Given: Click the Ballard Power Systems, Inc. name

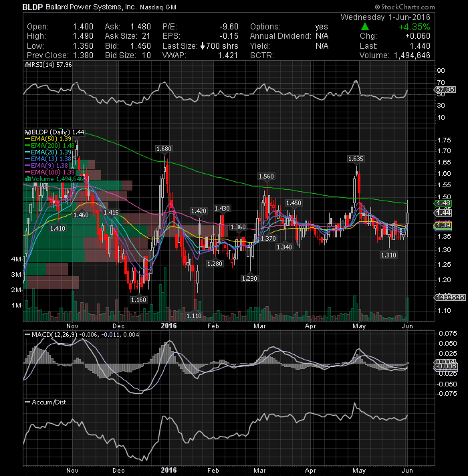Looking at the screenshot, I should tap(91, 7).
